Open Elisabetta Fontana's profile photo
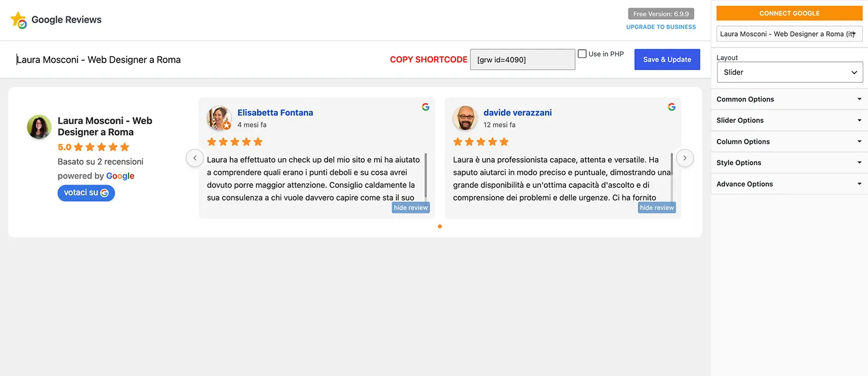868x376 pixels. coord(219,118)
